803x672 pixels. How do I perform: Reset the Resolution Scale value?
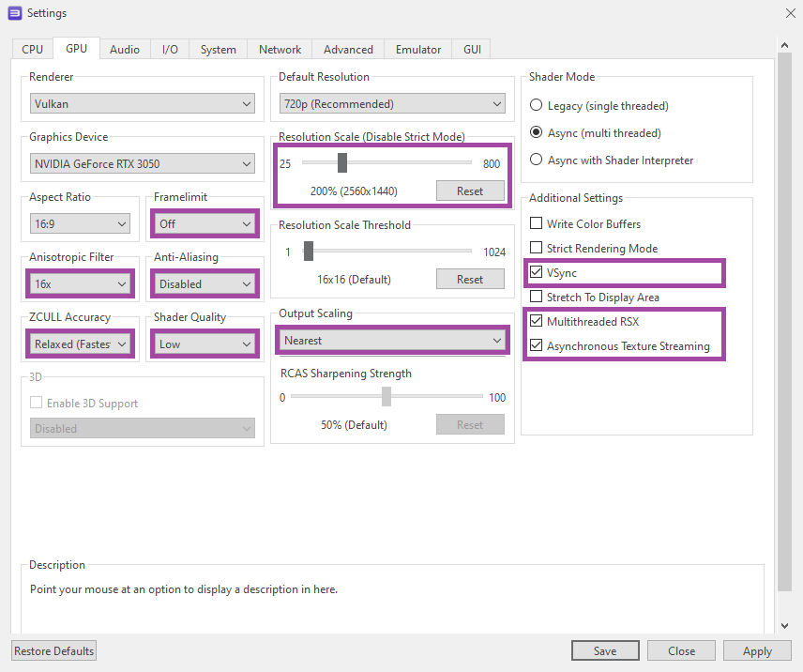coord(470,191)
